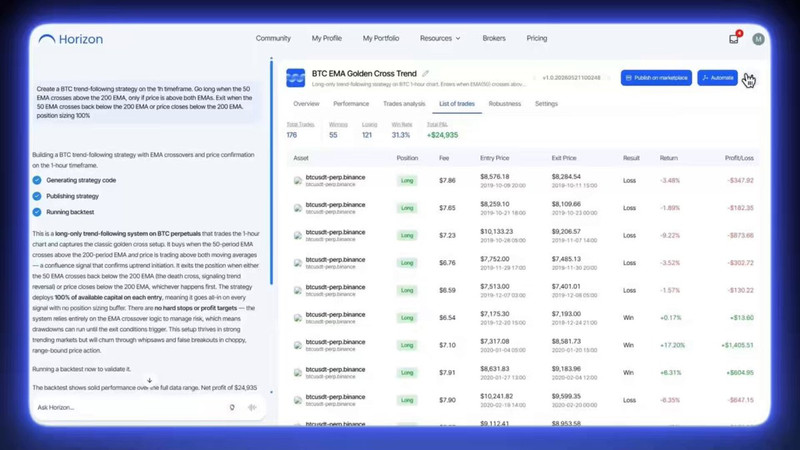Click the Winning count 55
Screen dimensions: 800x450
(x=333, y=135)
